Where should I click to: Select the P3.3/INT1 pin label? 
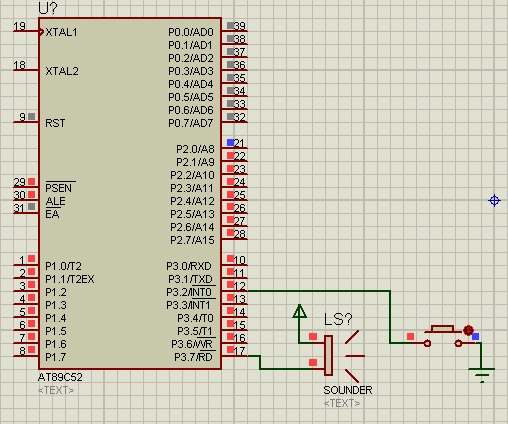(189, 305)
